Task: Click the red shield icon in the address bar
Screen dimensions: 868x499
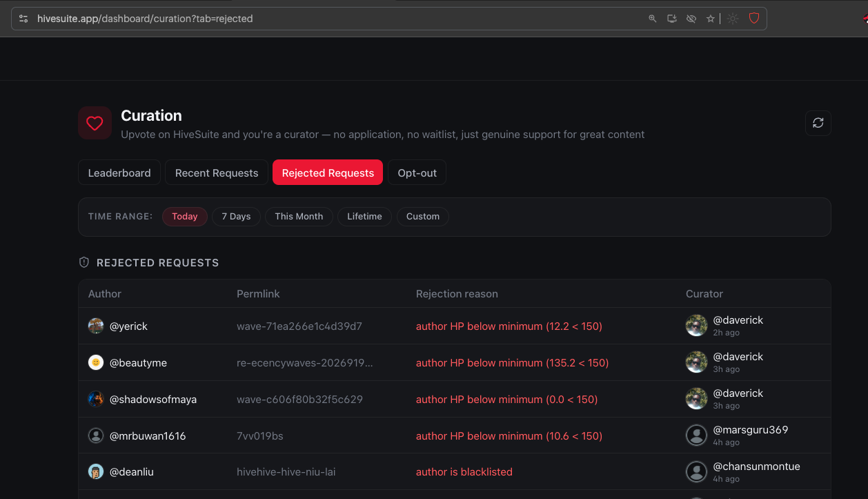Action: [754, 19]
